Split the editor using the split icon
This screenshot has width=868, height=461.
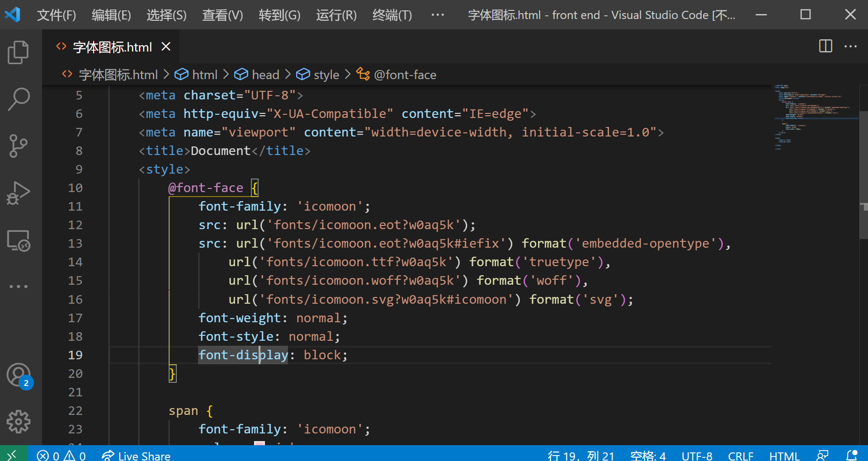point(826,46)
